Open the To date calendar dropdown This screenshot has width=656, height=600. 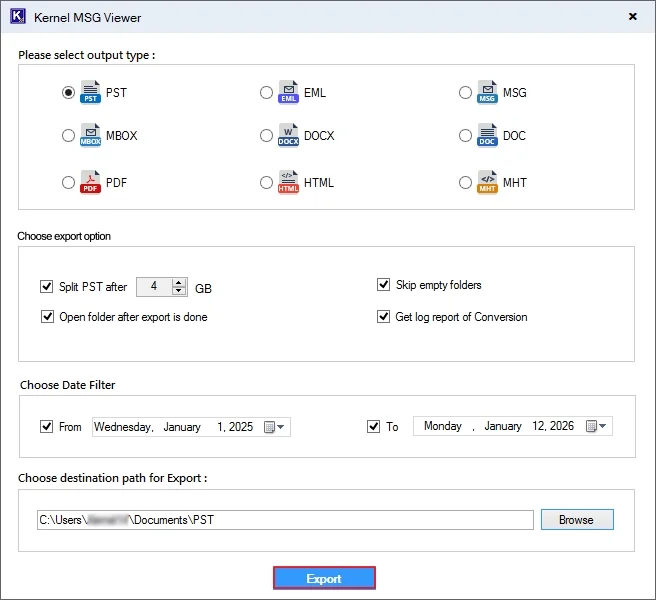point(596,426)
